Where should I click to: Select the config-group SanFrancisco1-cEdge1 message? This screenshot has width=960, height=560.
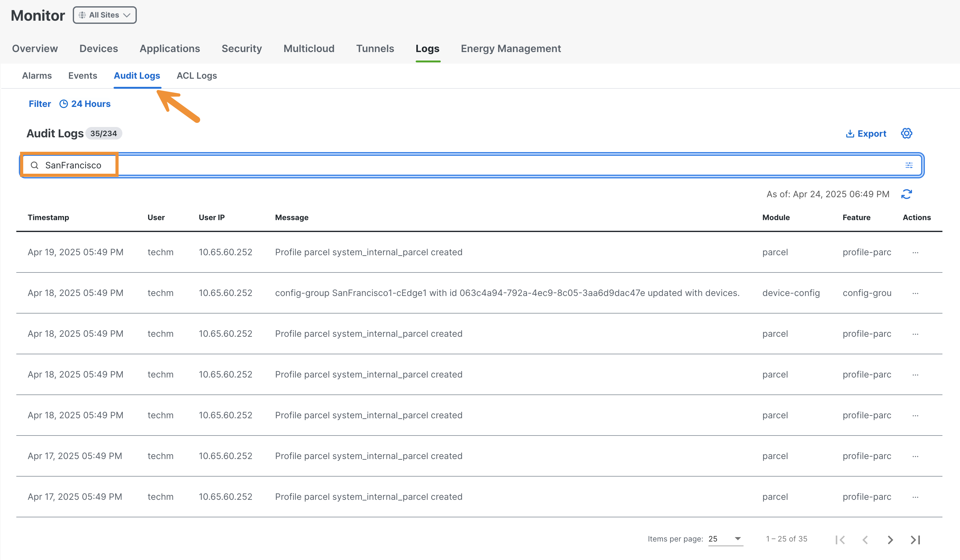507,293
